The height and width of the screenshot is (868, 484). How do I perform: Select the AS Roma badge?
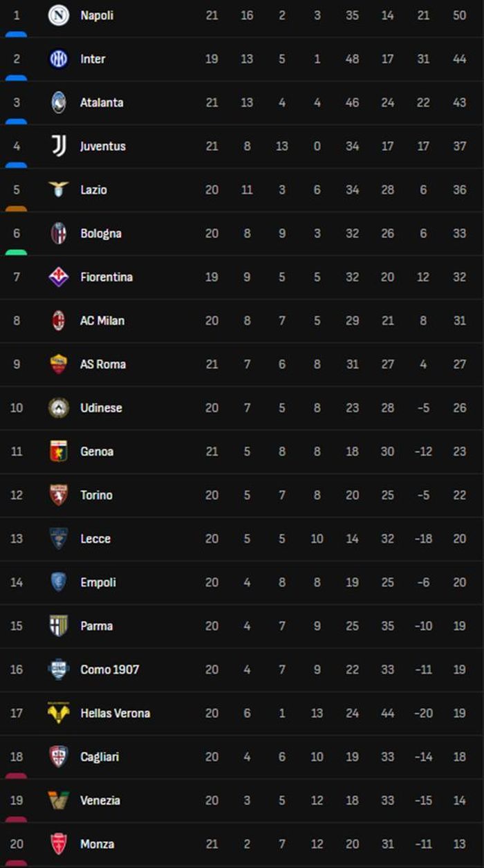tap(59, 364)
